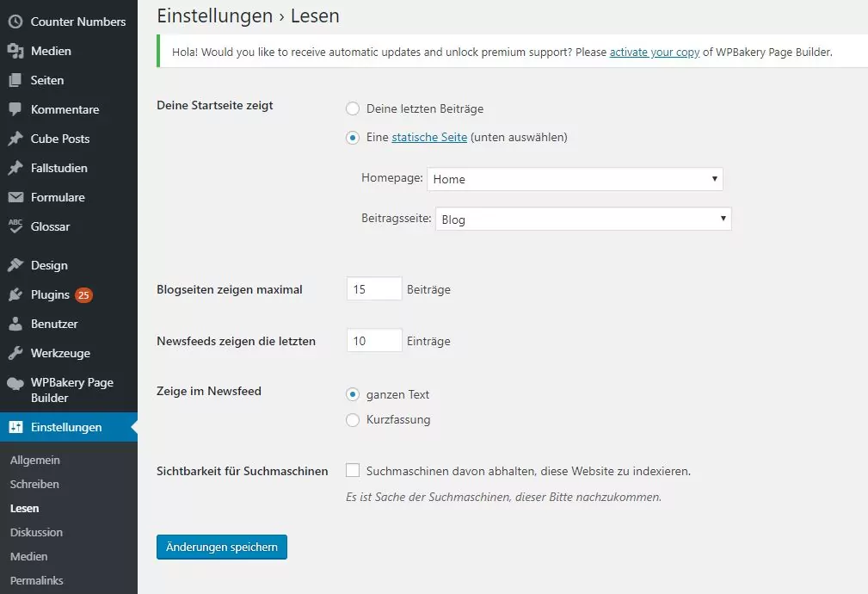Expand the Homepage dropdown showing Home
The width and height of the screenshot is (868, 594).
(x=575, y=179)
